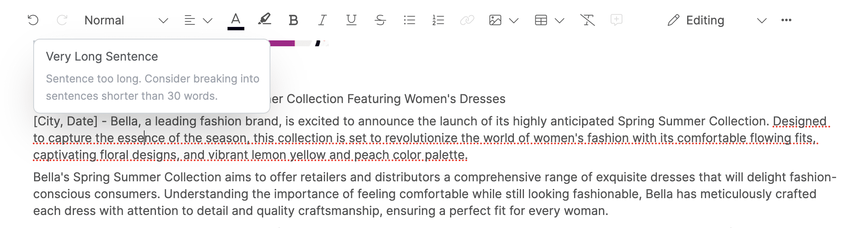Click the clear formatting icon
The image size is (868, 228).
pyautogui.click(x=587, y=20)
